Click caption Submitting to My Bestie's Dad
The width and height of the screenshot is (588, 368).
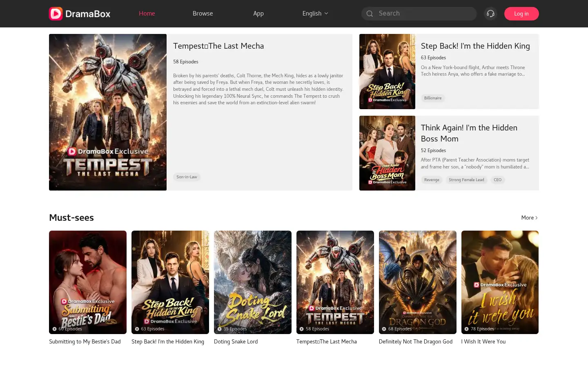85,341
